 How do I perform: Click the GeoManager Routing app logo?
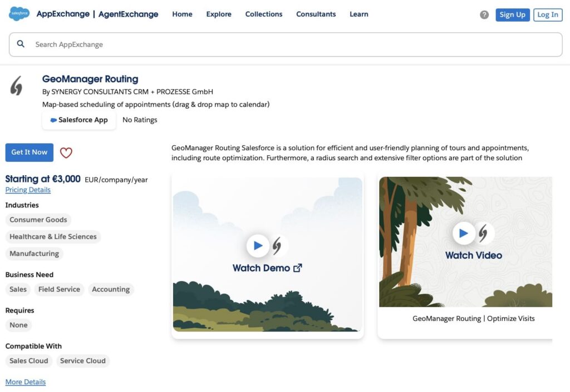(17, 86)
